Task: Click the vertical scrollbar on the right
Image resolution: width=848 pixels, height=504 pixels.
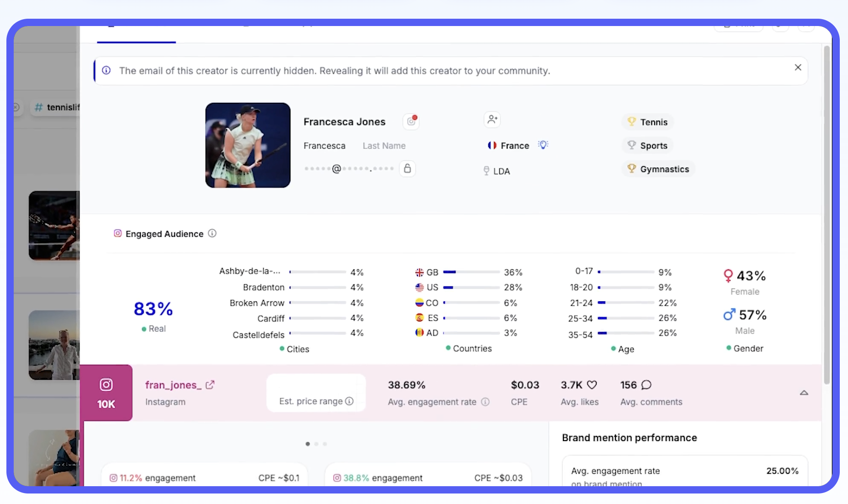Action: [x=827, y=215]
